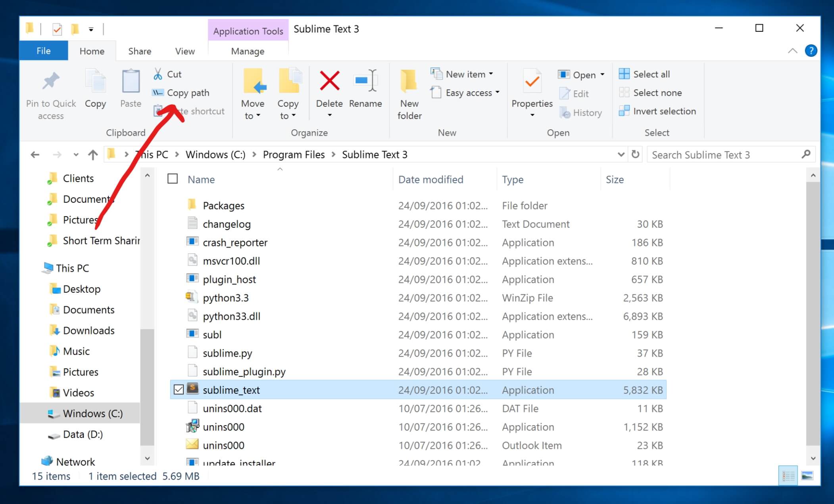
Task: Click Invert selection
Action: click(x=658, y=111)
